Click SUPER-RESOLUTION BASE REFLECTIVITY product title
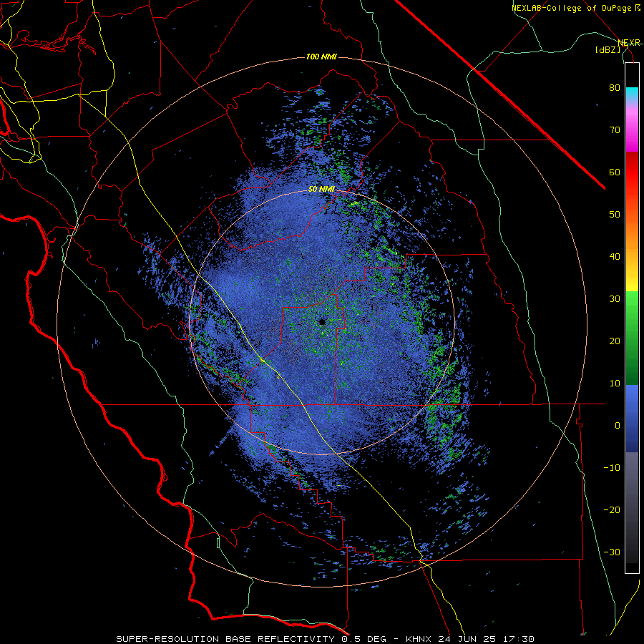The height and width of the screenshot is (644, 644). 225,639
